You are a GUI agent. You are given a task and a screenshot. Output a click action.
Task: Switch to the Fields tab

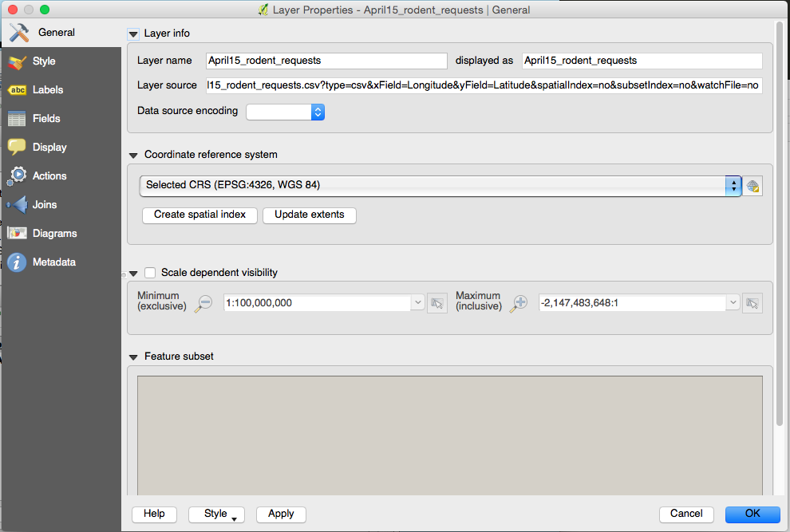[45, 119]
